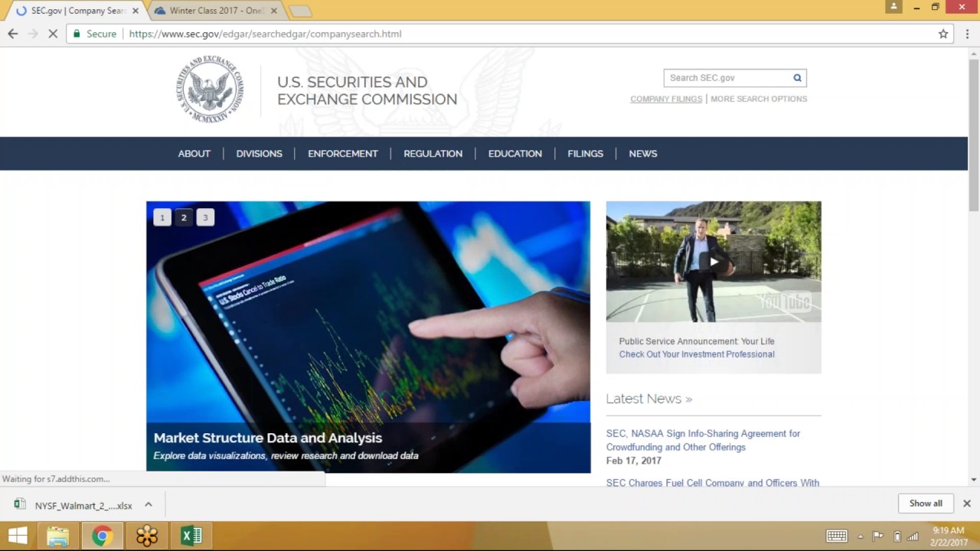The image size is (980, 551).
Task: Open the ENFORCEMENT menu
Action: pyautogui.click(x=343, y=154)
